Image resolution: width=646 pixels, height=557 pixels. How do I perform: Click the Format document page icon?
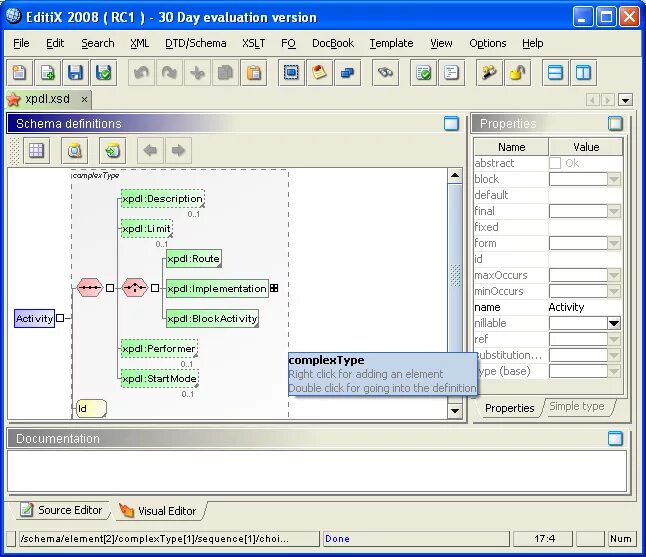[x=451, y=73]
